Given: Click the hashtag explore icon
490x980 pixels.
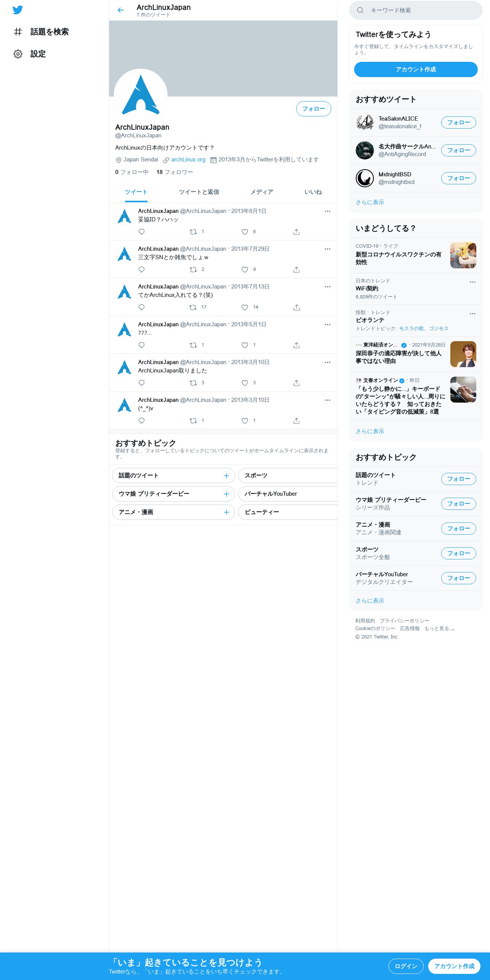Looking at the screenshot, I should pos(18,32).
